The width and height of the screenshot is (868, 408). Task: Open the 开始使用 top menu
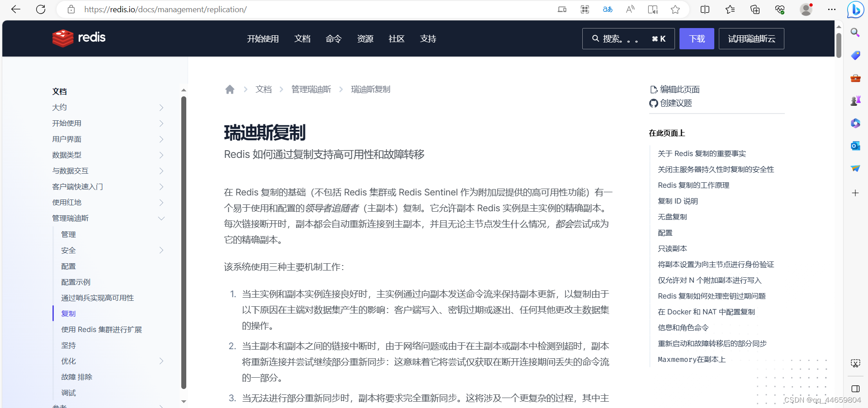point(263,39)
